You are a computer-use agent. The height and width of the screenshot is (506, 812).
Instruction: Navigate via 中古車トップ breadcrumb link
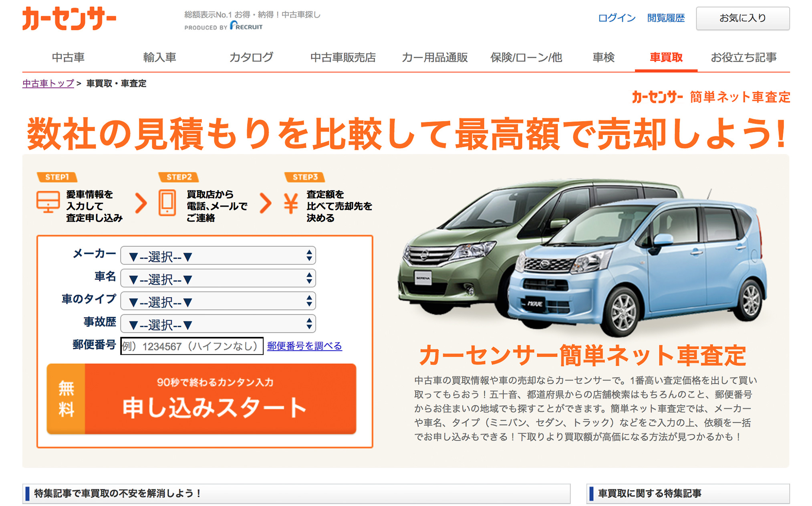pyautogui.click(x=48, y=84)
